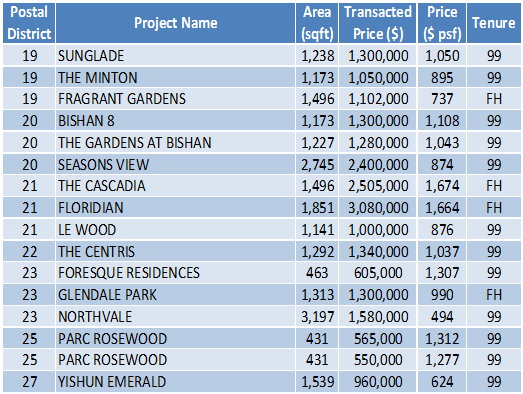Image resolution: width=523 pixels, height=394 pixels.
Task: Click the 1,340,000 transacted price
Action: pos(378,251)
